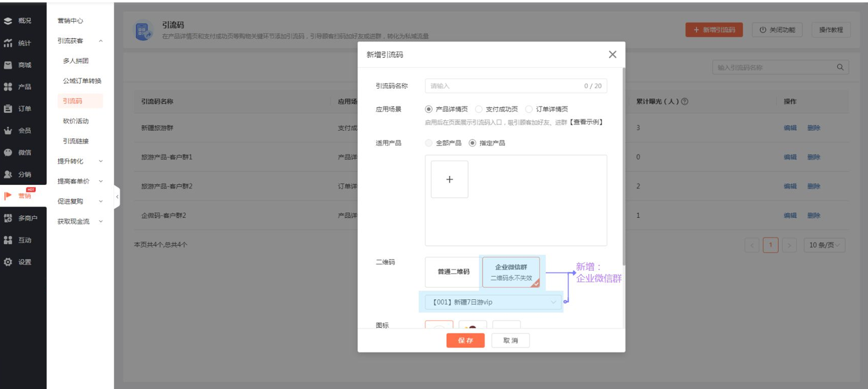The image size is (868, 389).
Task: Open the 10条/页 page size dropdown
Action: coord(824,245)
